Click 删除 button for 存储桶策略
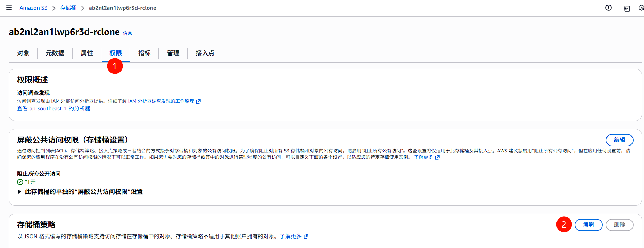 point(619,225)
